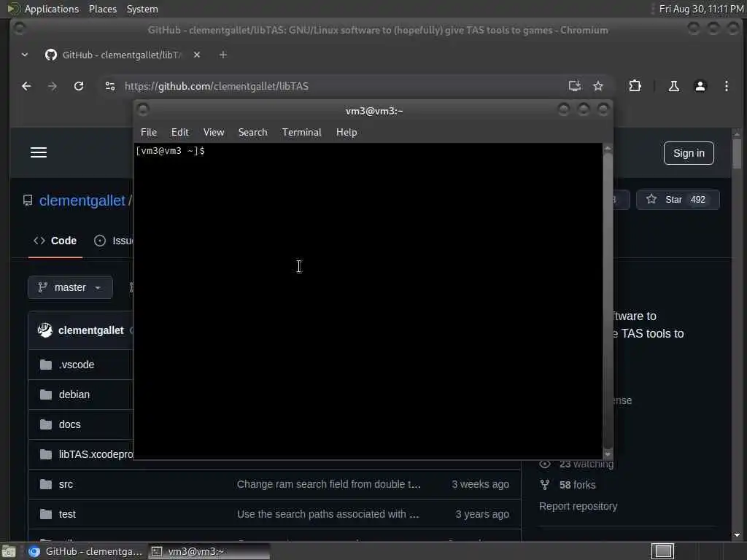
Task: Click clementgallet commit author name
Action: 91,330
